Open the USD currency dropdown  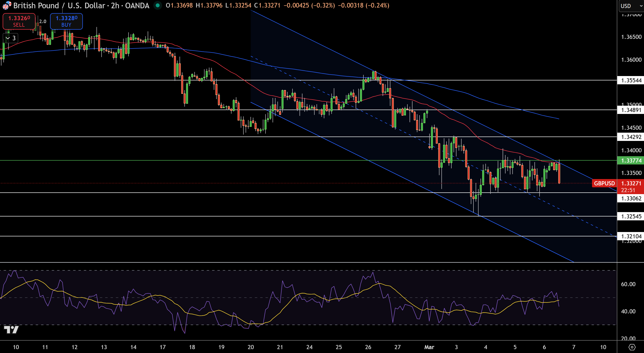[631, 6]
